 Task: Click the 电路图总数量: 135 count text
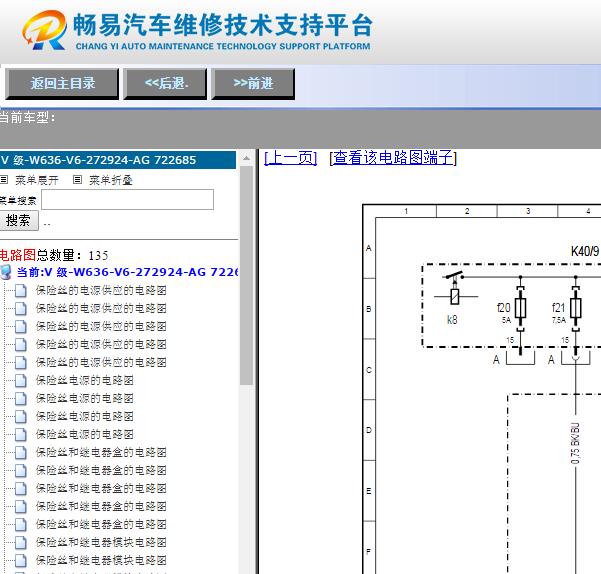[x=54, y=255]
